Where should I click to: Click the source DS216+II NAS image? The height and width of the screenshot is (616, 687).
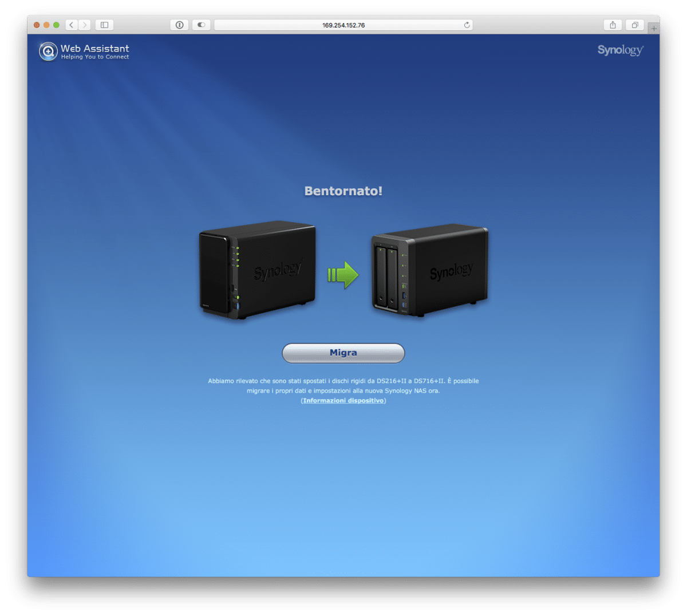(258, 270)
